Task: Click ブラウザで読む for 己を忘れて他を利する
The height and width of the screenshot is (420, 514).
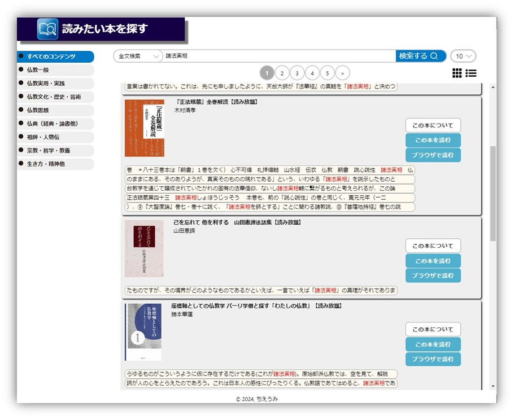Action: 433,275
